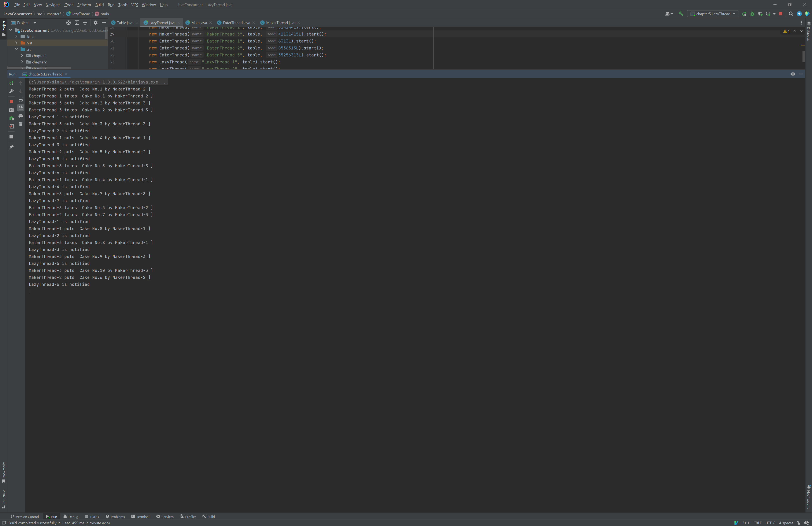The height and width of the screenshot is (526, 812).
Task: Expand the src directory tree item
Action: click(x=16, y=49)
